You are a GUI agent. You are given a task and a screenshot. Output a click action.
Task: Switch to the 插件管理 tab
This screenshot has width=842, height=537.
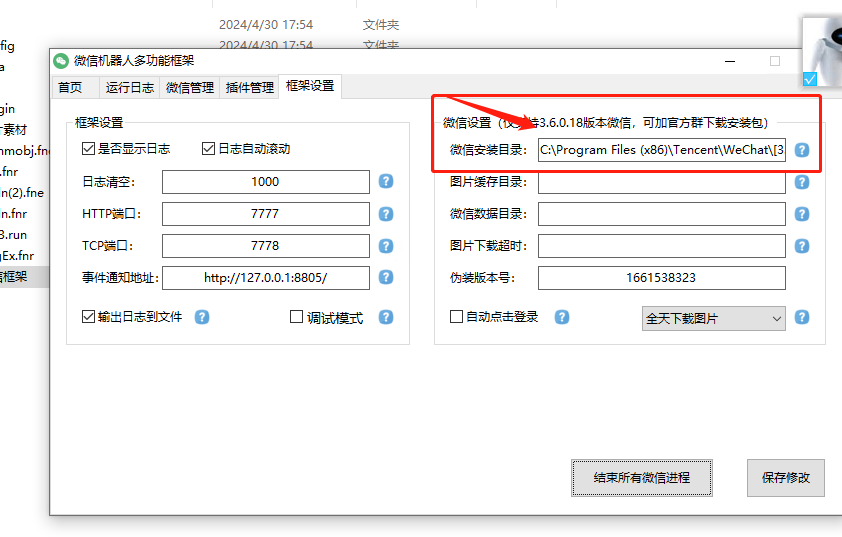[x=250, y=88]
